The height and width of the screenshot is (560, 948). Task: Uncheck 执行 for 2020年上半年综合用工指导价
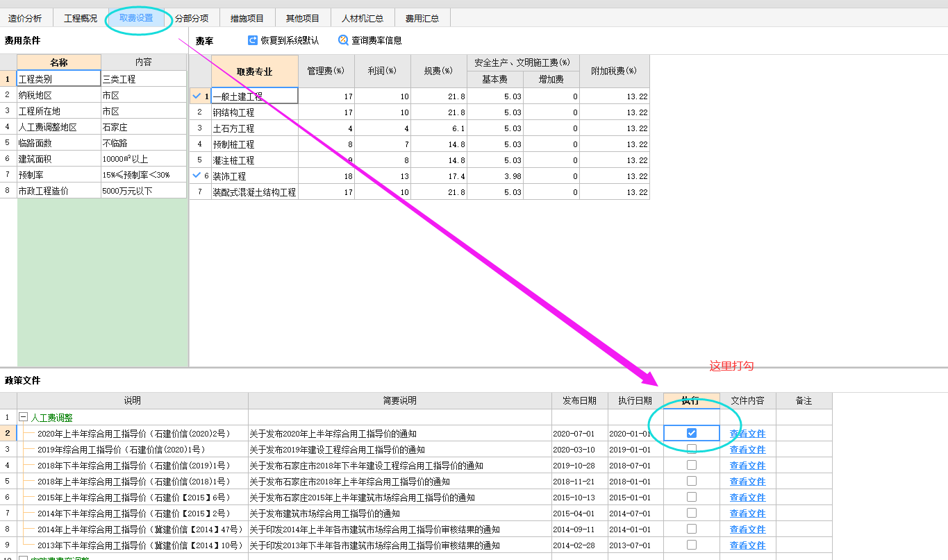coord(692,433)
